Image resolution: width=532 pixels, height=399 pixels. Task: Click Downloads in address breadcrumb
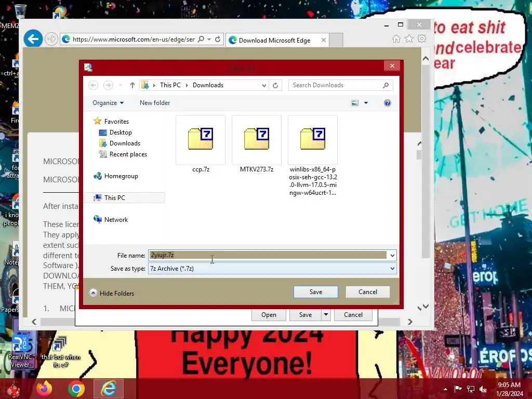pyautogui.click(x=208, y=85)
